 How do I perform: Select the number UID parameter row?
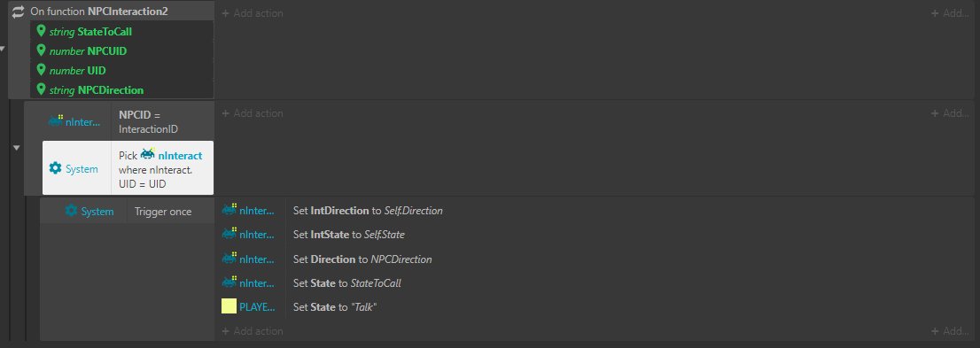122,70
